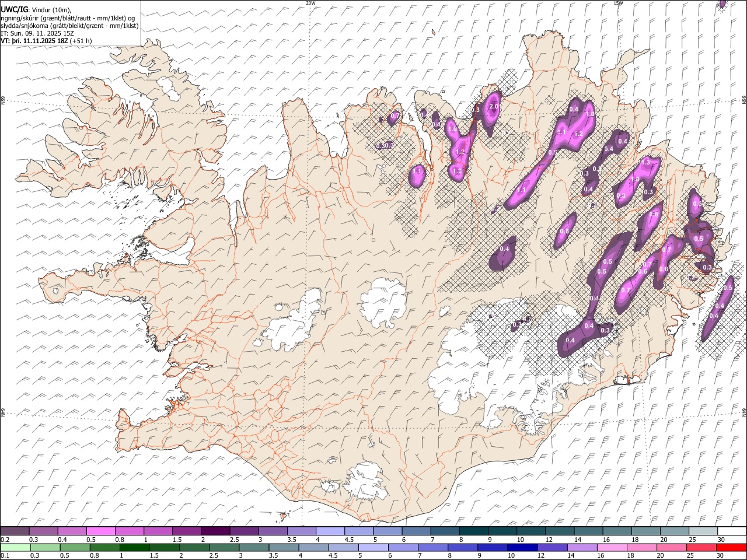Select the lower row swatch between 20 and 25
Viewport: 747px width, 560px height.
[671, 547]
